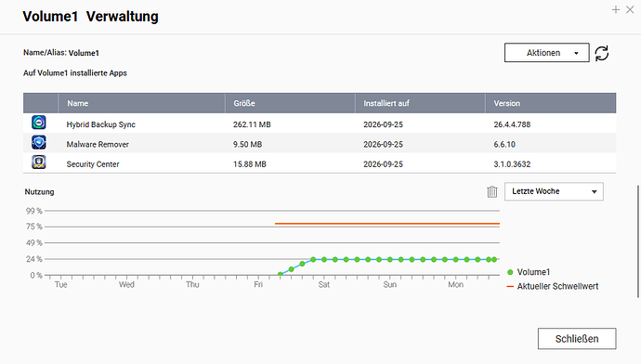Screen dimensions: 641x364
Task: Click the Nutzung section label
Action: pos(39,192)
